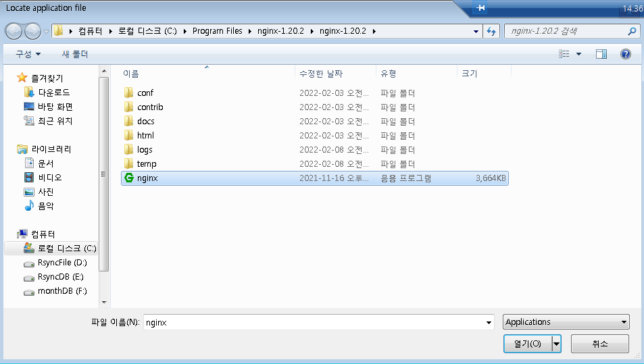Image resolution: width=644 pixels, height=364 pixels.
Task: Click the blue help question mark icon
Action: click(x=626, y=54)
